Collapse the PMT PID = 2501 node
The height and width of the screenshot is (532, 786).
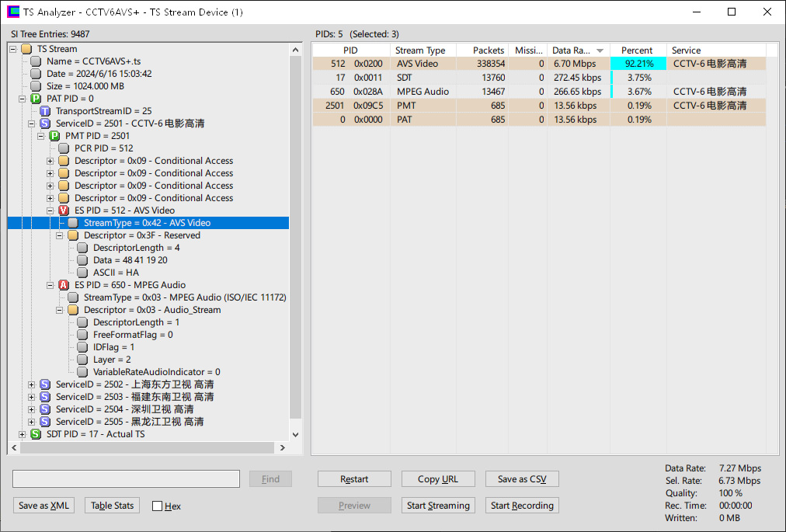click(41, 136)
